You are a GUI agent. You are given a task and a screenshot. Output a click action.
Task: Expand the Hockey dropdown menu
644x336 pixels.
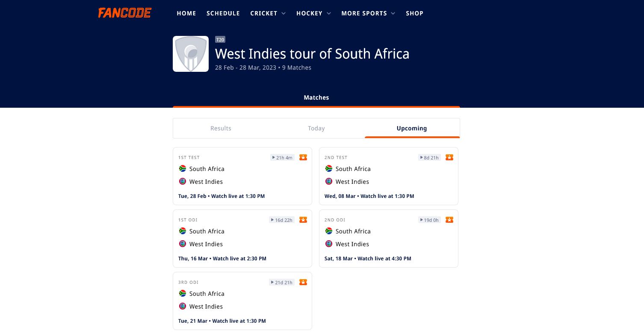coord(313,13)
